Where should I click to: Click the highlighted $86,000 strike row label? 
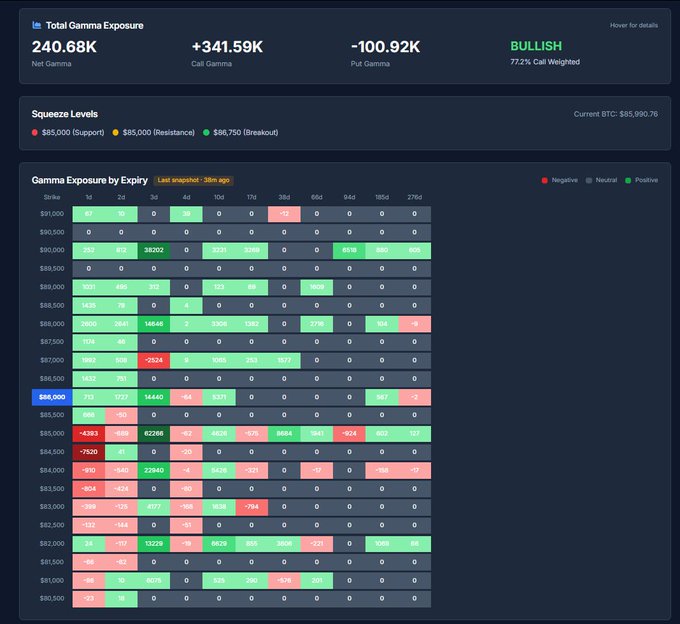[x=52, y=397]
